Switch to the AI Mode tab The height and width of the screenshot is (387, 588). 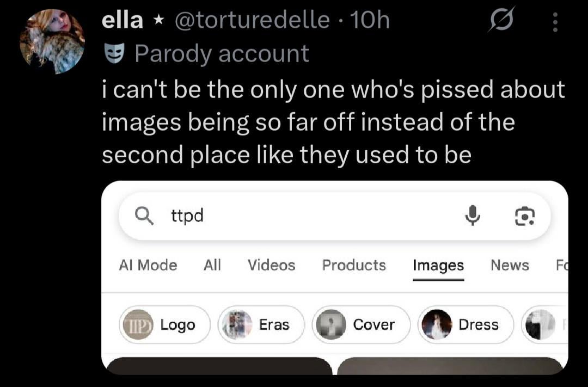pos(148,265)
